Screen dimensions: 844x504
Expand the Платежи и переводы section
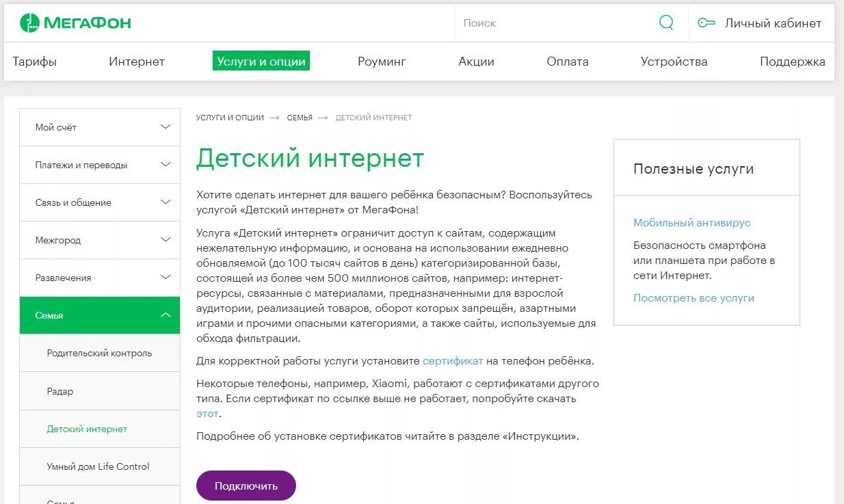coord(99,164)
